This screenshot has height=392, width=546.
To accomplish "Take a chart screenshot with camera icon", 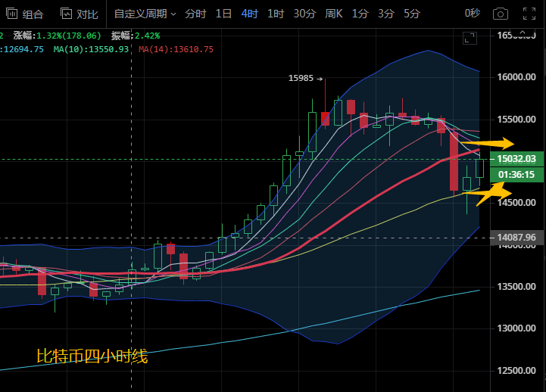I will 500,14.
